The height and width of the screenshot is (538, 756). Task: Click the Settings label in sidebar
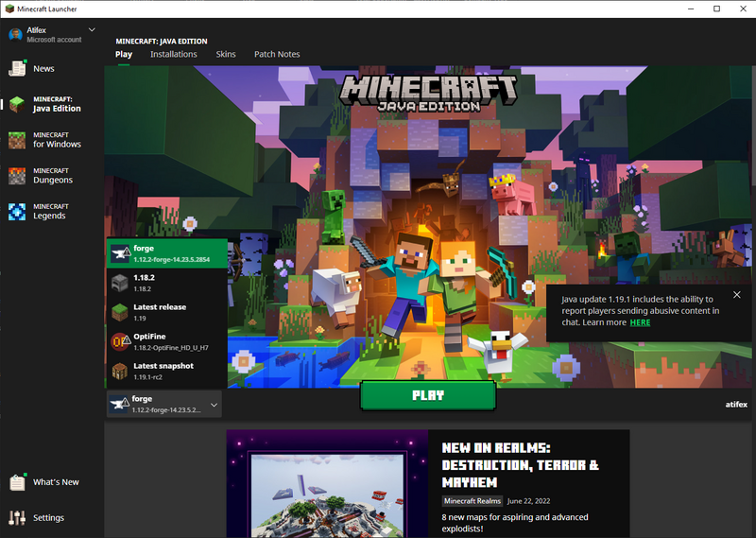[x=48, y=518]
